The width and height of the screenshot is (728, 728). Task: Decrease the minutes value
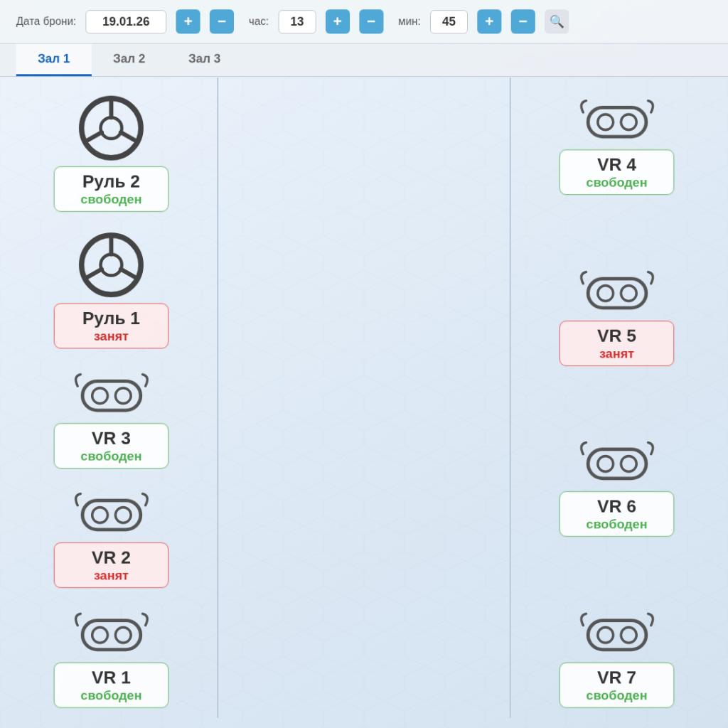coord(523,21)
